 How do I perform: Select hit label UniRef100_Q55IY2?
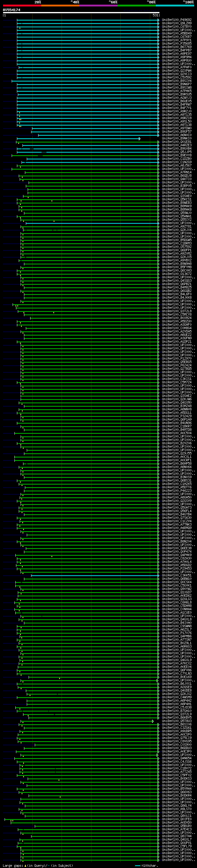(x=177, y=220)
